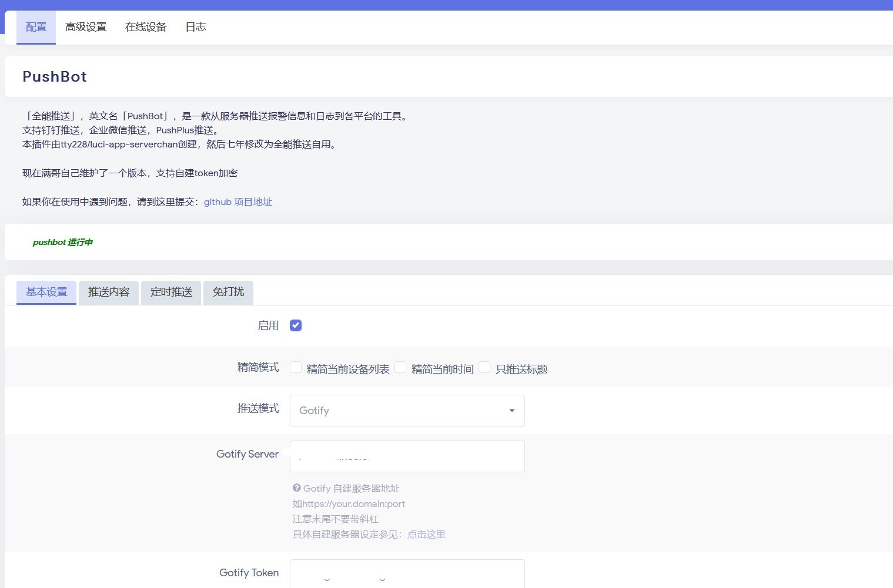Click the Gotify Server label
The height and width of the screenshot is (588, 893).
pos(248,454)
